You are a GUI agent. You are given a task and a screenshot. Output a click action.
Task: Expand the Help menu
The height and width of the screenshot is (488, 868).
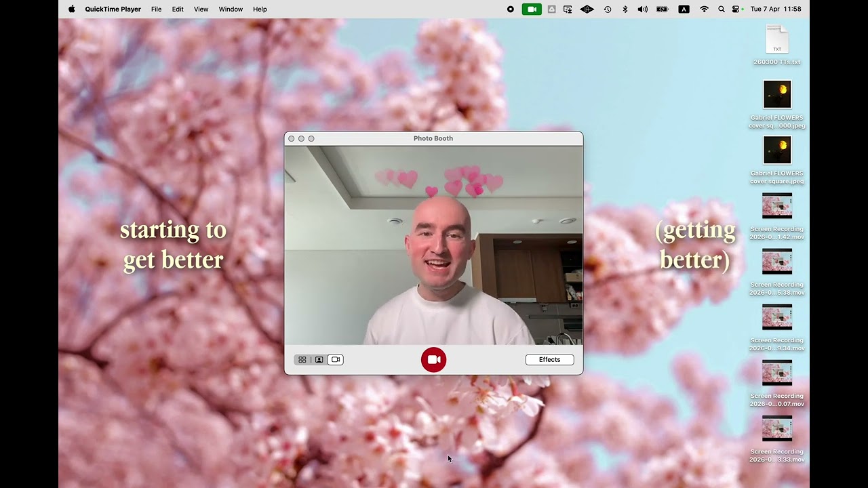pos(260,9)
